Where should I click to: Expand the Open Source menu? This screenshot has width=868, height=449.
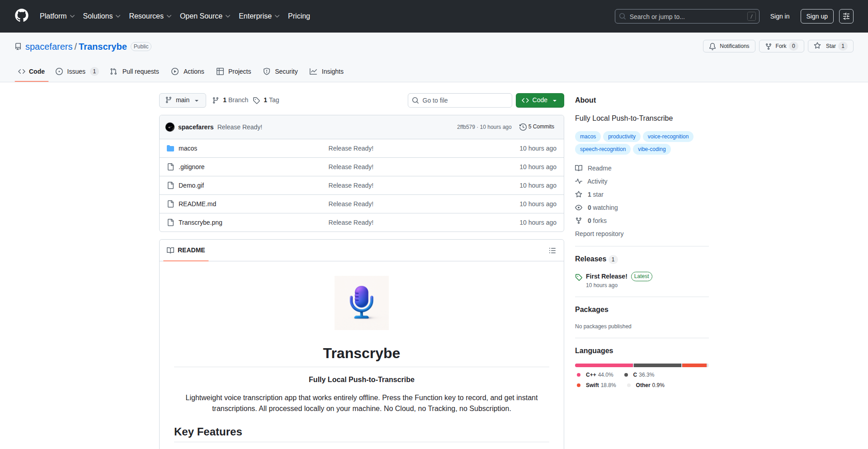tap(205, 16)
